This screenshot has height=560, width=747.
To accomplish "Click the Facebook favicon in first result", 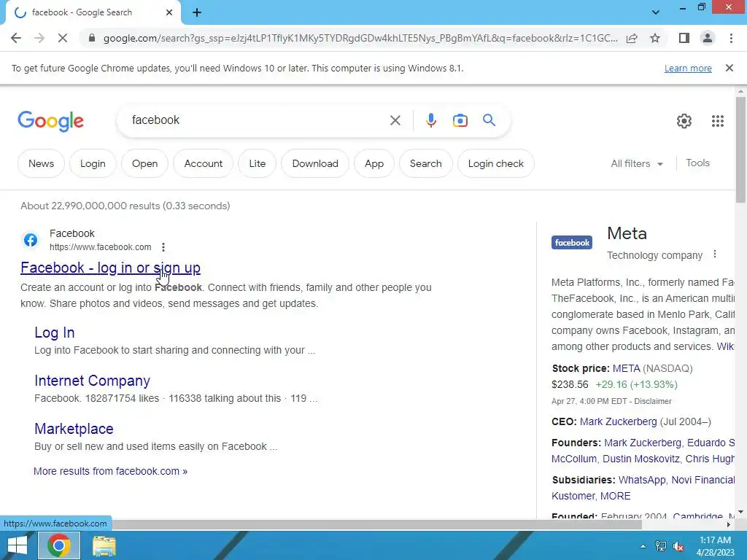I will 31,240.
